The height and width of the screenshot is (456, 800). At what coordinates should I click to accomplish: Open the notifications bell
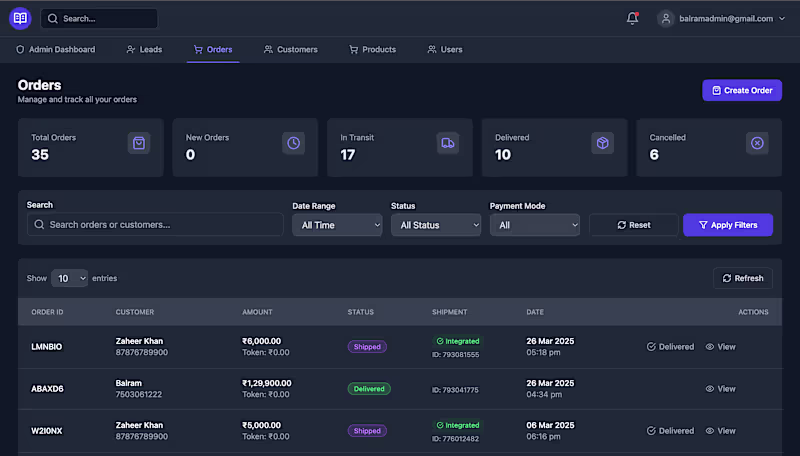click(632, 18)
